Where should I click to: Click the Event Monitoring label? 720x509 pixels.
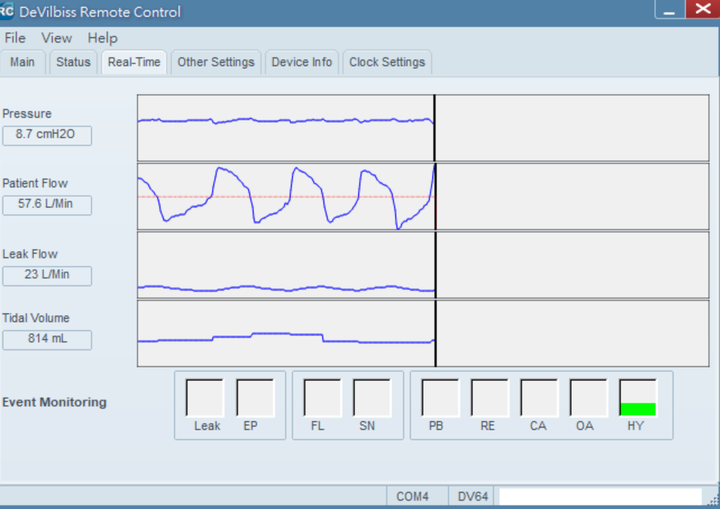pos(54,402)
